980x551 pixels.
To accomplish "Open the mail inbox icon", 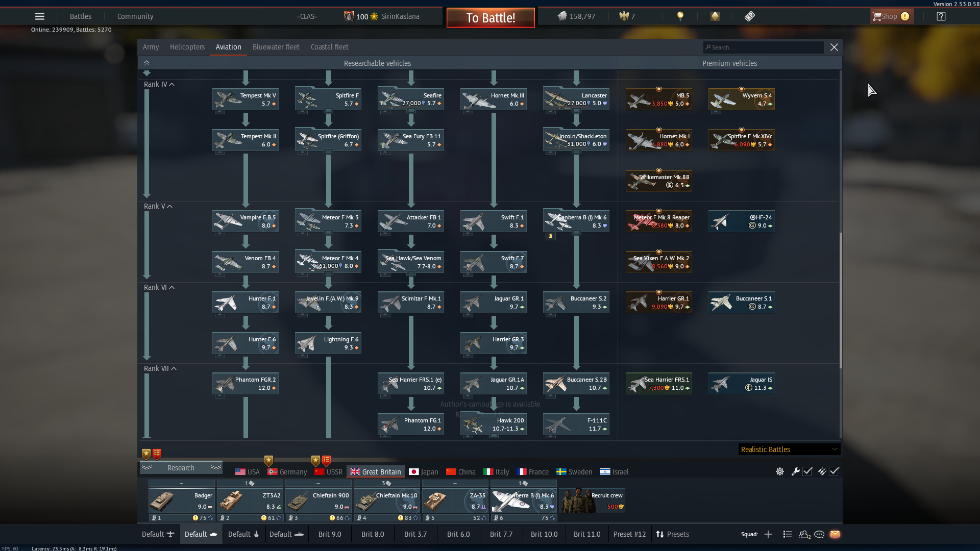I will coord(835,534).
